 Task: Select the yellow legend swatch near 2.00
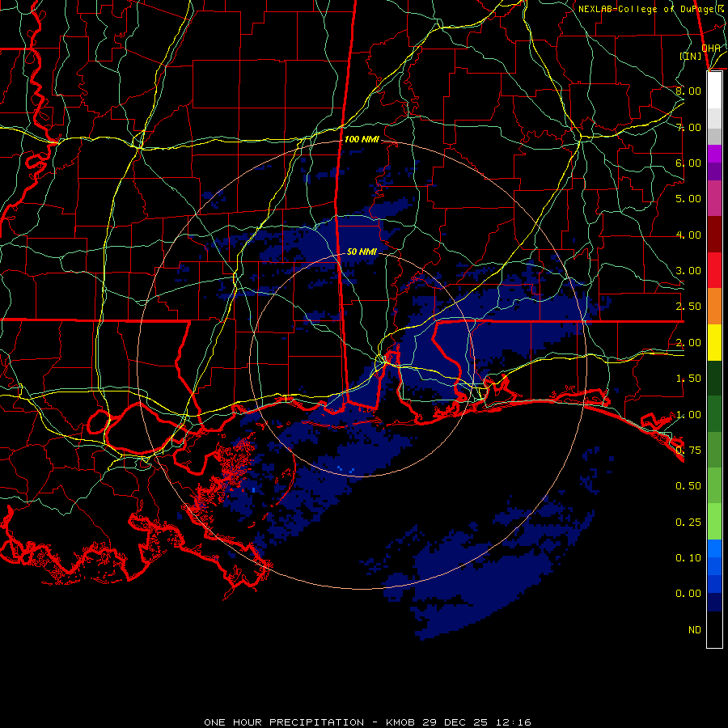[x=714, y=342]
